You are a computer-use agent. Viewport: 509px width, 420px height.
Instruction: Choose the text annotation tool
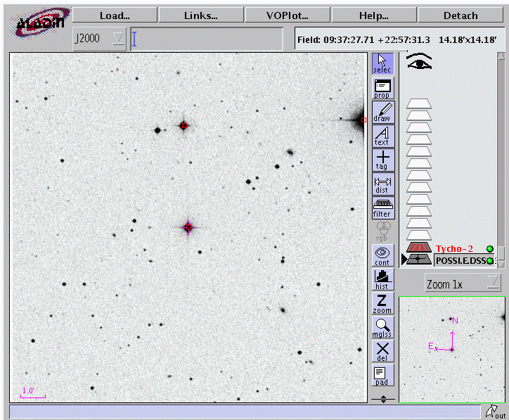[383, 136]
